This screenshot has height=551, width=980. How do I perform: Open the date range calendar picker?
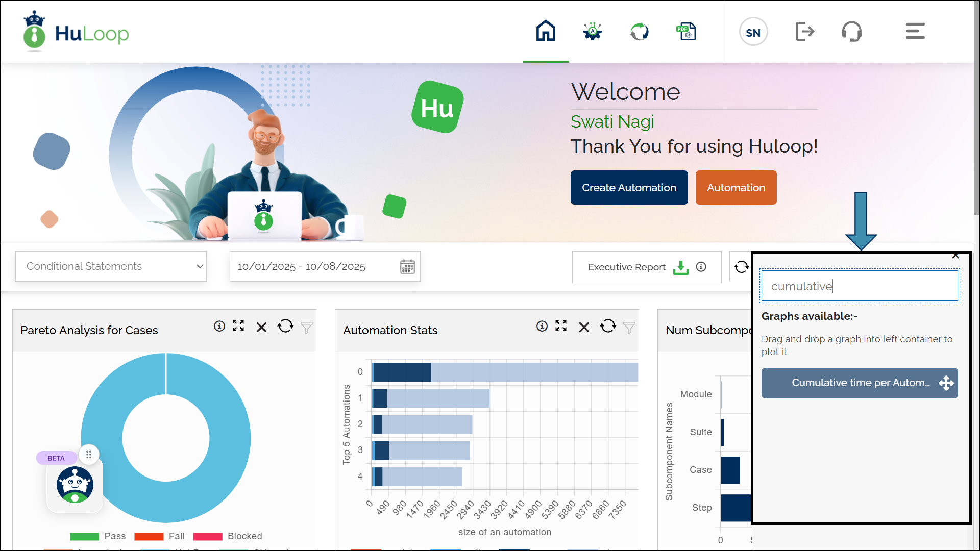tap(407, 266)
